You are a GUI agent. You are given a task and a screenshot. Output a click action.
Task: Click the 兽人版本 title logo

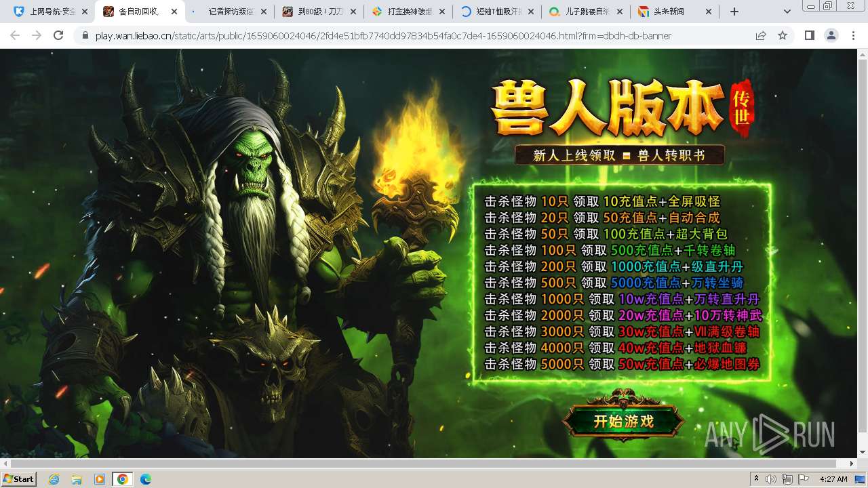click(621, 108)
